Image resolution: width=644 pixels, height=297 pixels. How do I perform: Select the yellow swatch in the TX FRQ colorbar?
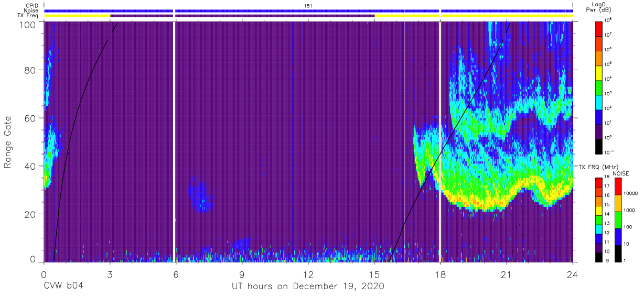[x=598, y=210]
